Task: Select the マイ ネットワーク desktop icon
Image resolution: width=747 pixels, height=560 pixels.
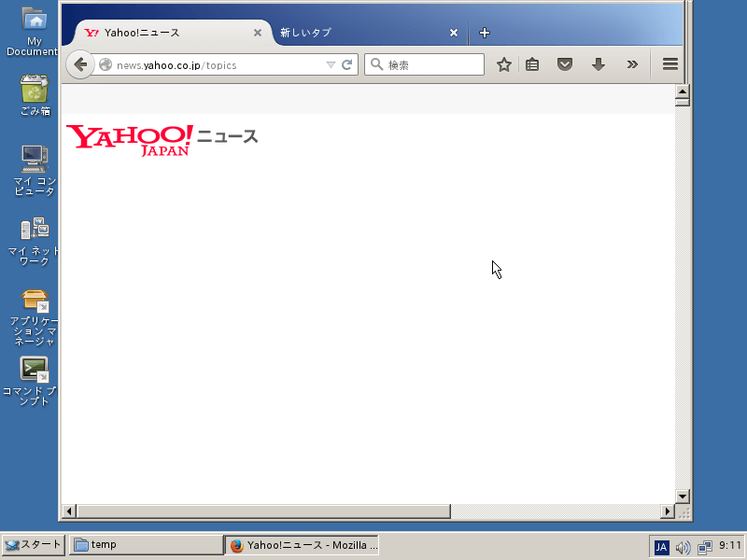Action: [35, 241]
